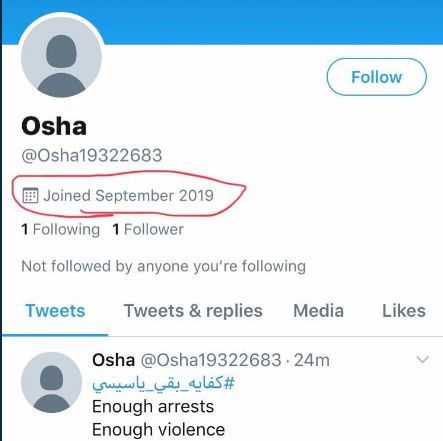Open the small avatar beside the tweet
The width and height of the screenshot is (443, 441).
(x=51, y=382)
